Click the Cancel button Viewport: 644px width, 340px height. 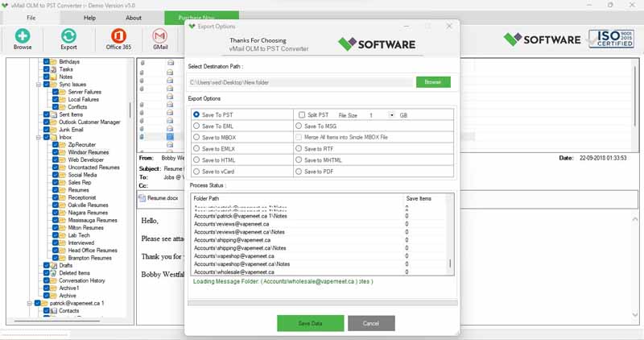(x=371, y=323)
